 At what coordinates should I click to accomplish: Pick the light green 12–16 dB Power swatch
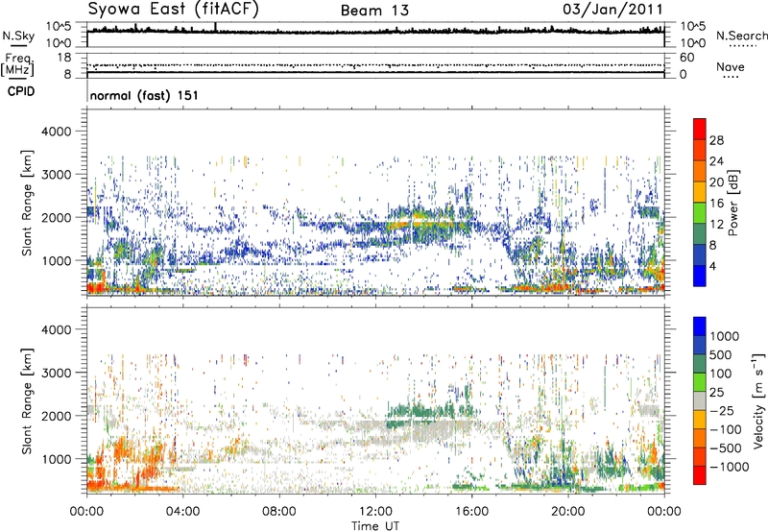pos(700,212)
